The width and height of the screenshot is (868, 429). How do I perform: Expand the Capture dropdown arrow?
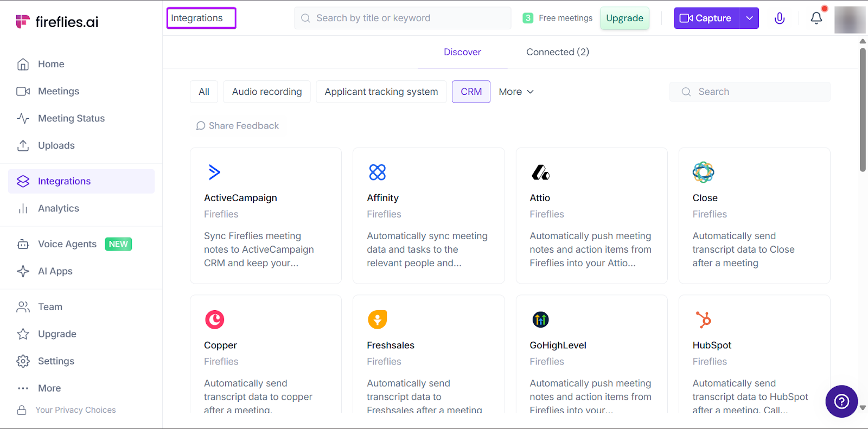point(749,18)
